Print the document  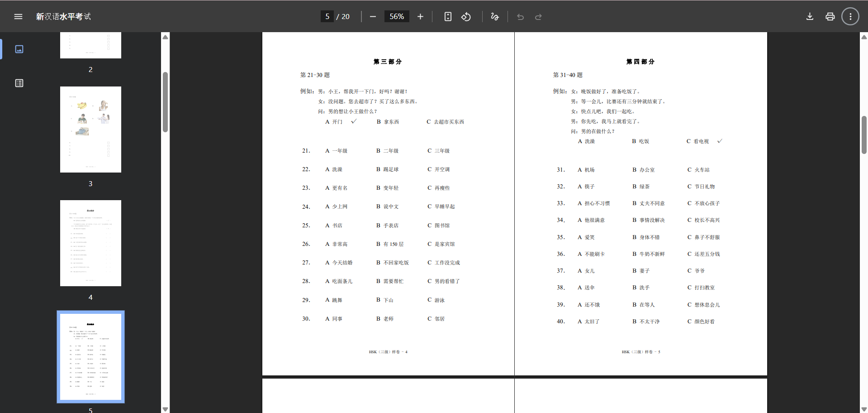click(830, 17)
